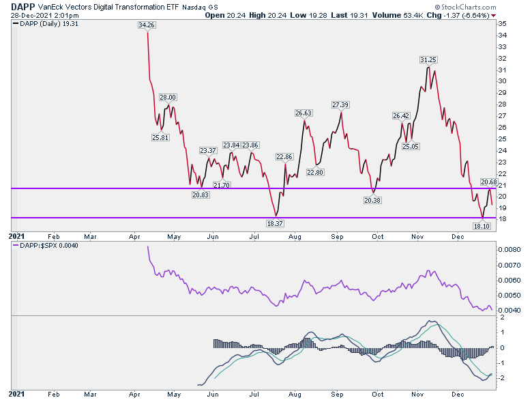Click the 25.05 price label
The image size is (532, 400).
coord(411,146)
